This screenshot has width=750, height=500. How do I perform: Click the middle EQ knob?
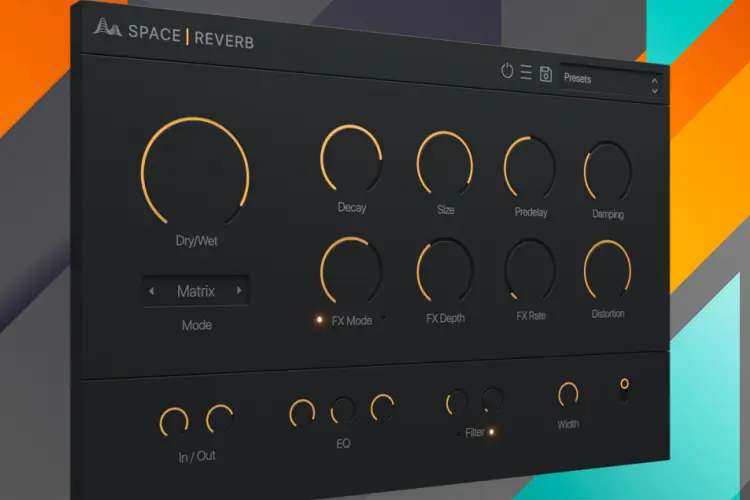343,410
